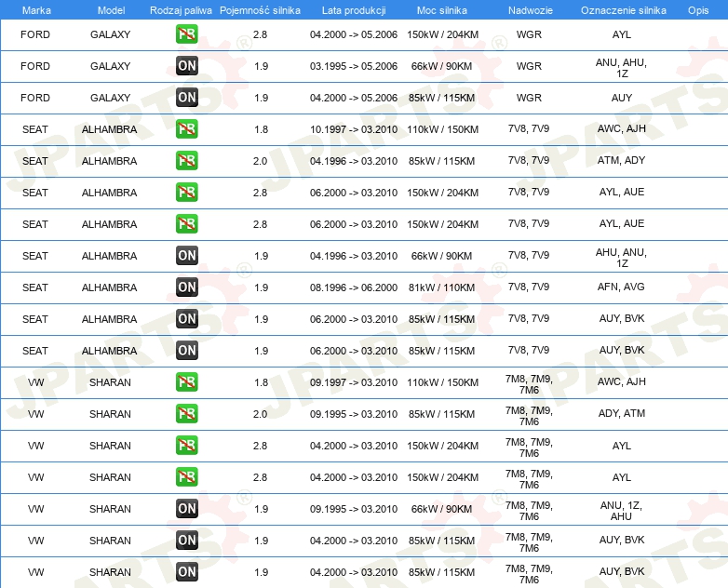Select the petrol icon for Sharan 2.0
This screenshot has height=588, width=728.
click(x=186, y=413)
